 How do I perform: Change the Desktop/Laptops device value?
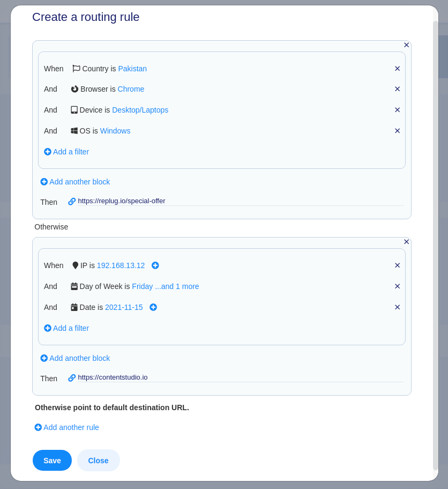coord(140,110)
